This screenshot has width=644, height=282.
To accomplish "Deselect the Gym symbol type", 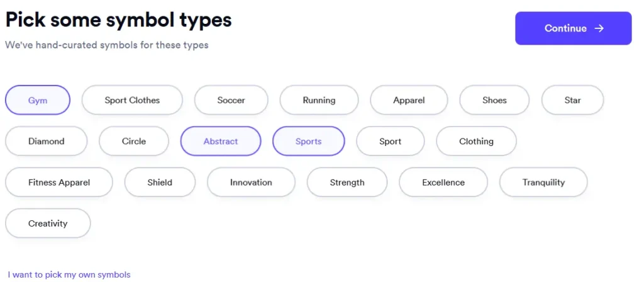I will coord(38,100).
